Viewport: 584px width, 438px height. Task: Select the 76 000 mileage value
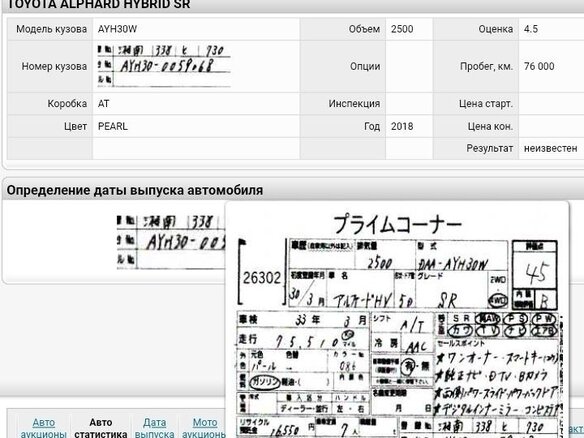[x=539, y=66]
